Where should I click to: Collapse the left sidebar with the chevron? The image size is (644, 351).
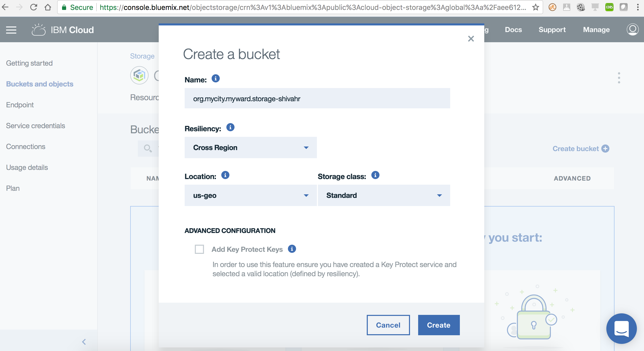(84, 342)
